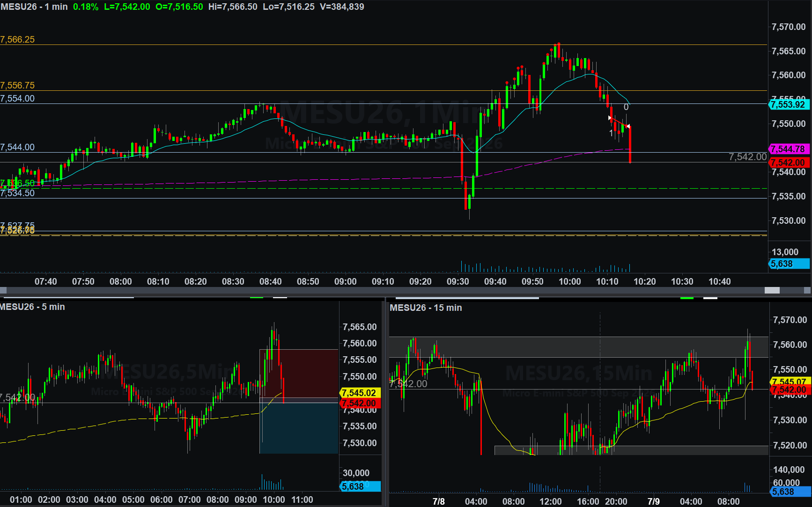Click the trade marker labeled 1
This screenshot has height=507, width=812.
611,133
